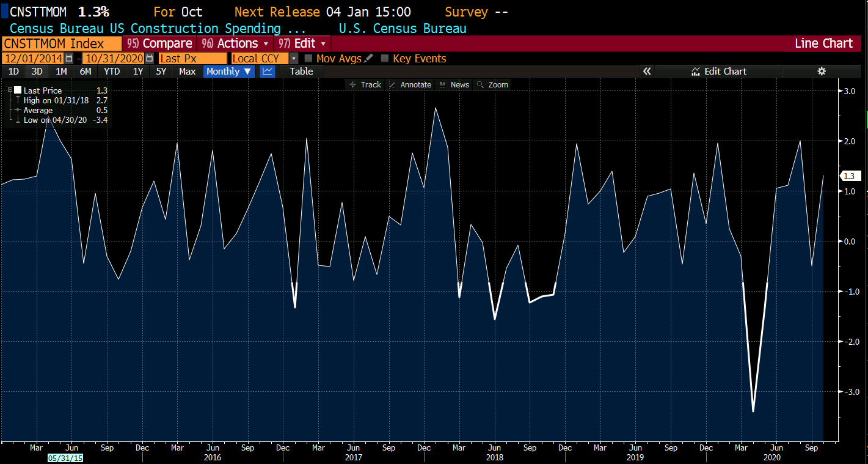Image resolution: width=868 pixels, height=464 pixels.
Task: Click the blue indicator beside CNSTTMOM
Action: pyautogui.click(x=4, y=11)
